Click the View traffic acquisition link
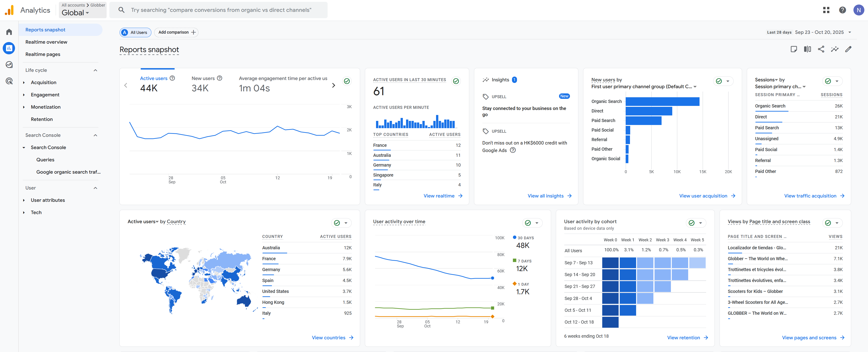Screen dimensions: 868x352 [814, 196]
